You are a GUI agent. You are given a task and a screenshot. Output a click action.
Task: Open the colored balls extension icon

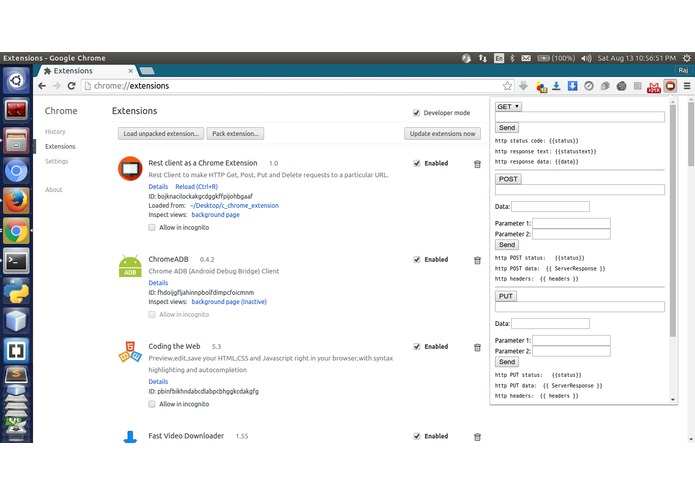coord(541,86)
